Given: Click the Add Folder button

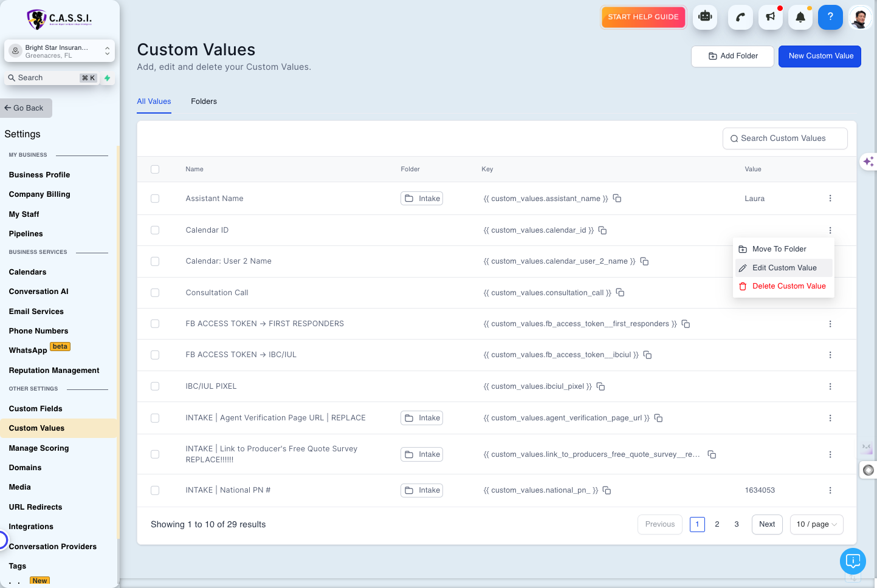Looking at the screenshot, I should point(732,56).
